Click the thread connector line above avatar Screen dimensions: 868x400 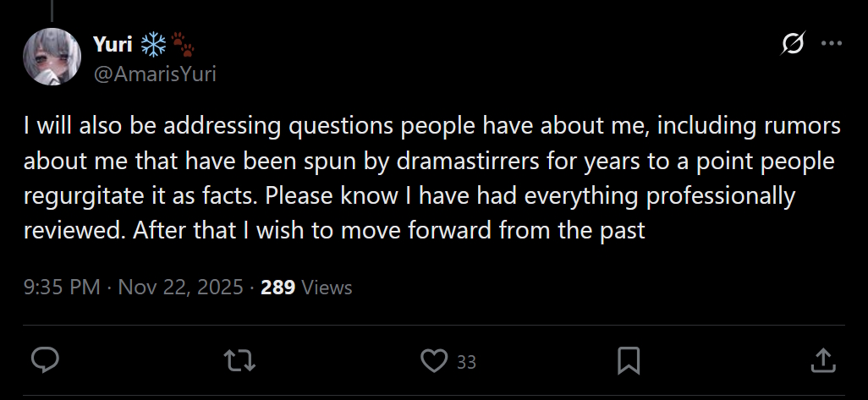[52, 10]
